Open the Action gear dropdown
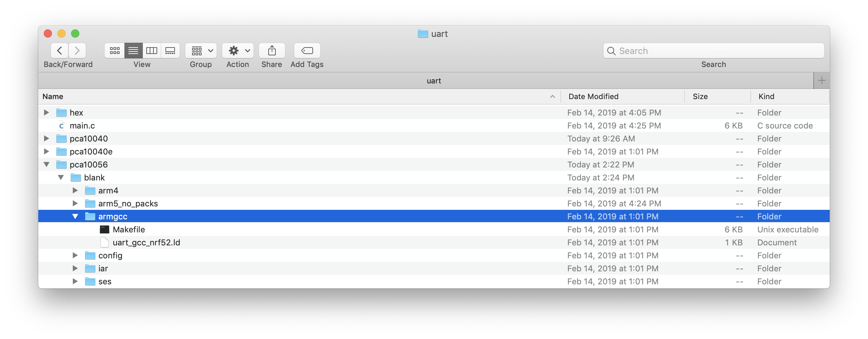Viewport: 868px width, 339px height. coord(238,51)
